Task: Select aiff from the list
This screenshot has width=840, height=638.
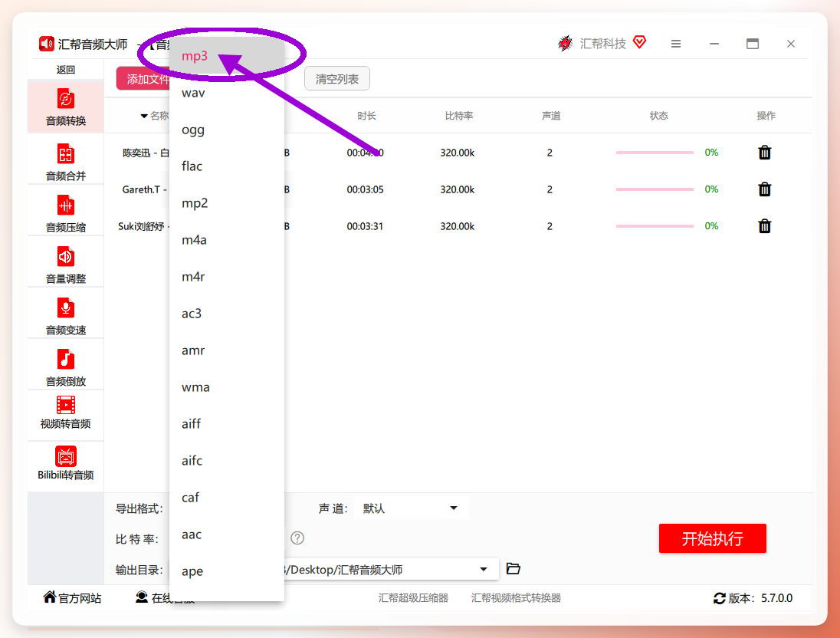Action: click(x=227, y=424)
